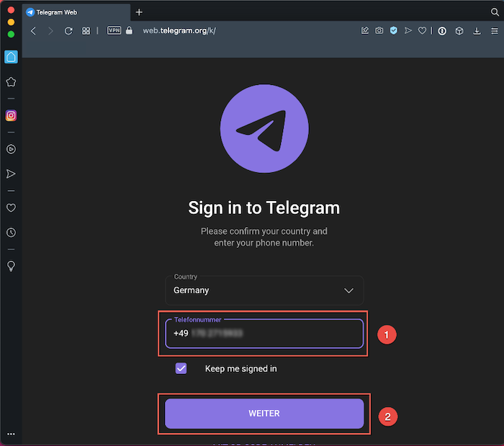Image resolution: width=504 pixels, height=446 pixels.
Task: Open My Flow arrow icon in sidebar
Action: [x=11, y=174]
